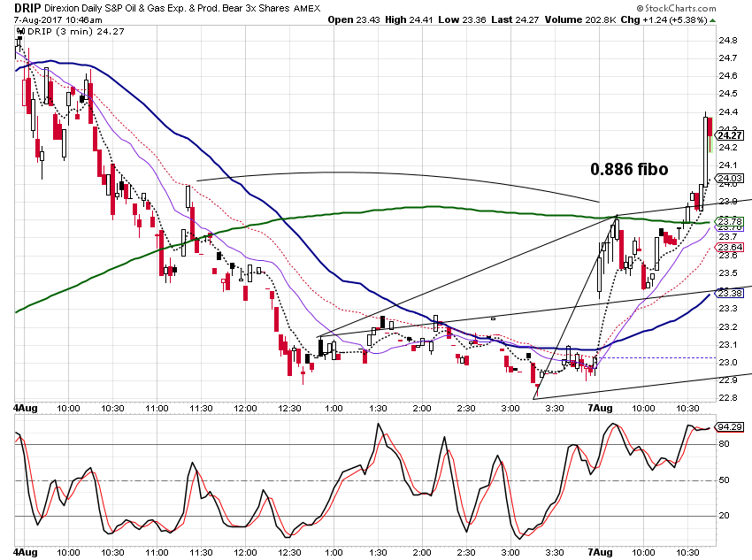
Task: Click the Last 24.27 value in the header
Action: 515,20
